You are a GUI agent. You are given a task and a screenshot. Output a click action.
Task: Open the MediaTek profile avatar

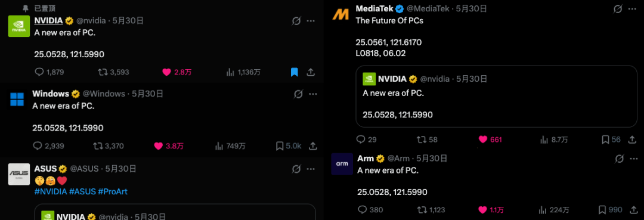point(340,14)
